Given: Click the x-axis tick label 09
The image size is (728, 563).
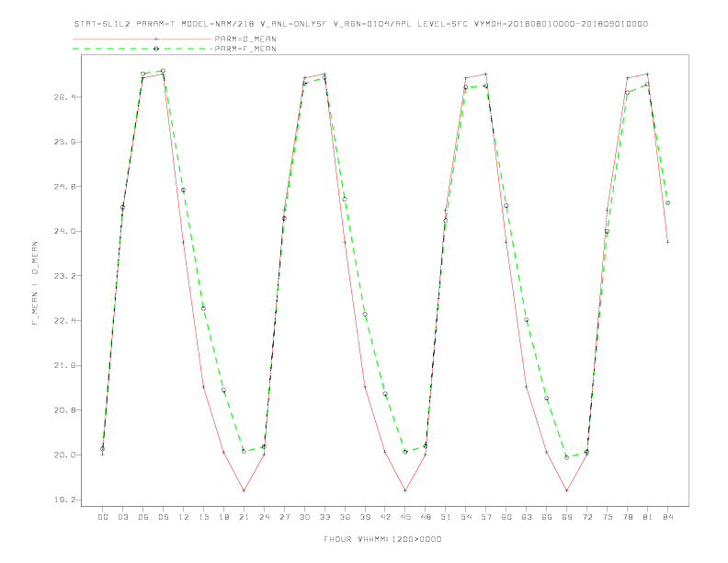Looking at the screenshot, I should pos(163,517).
